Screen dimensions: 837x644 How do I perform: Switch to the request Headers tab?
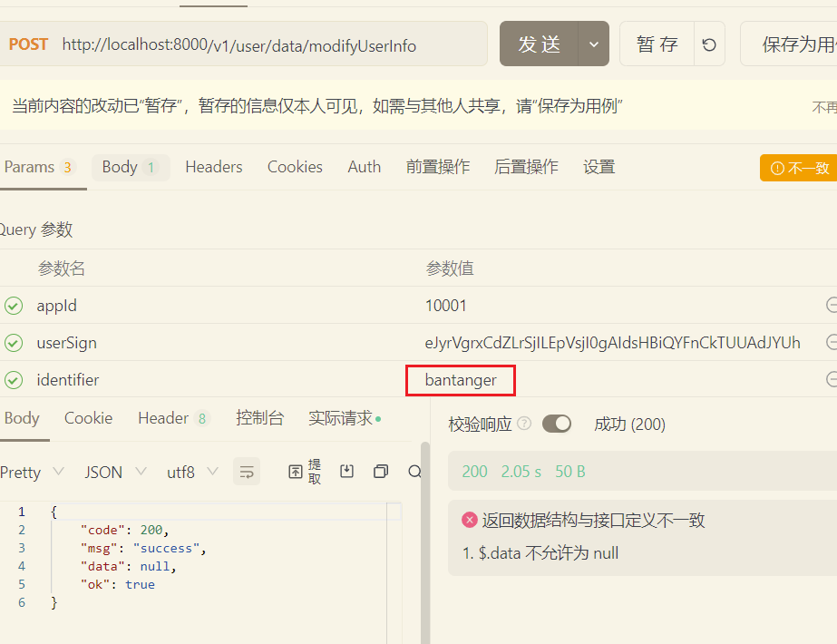[213, 167]
